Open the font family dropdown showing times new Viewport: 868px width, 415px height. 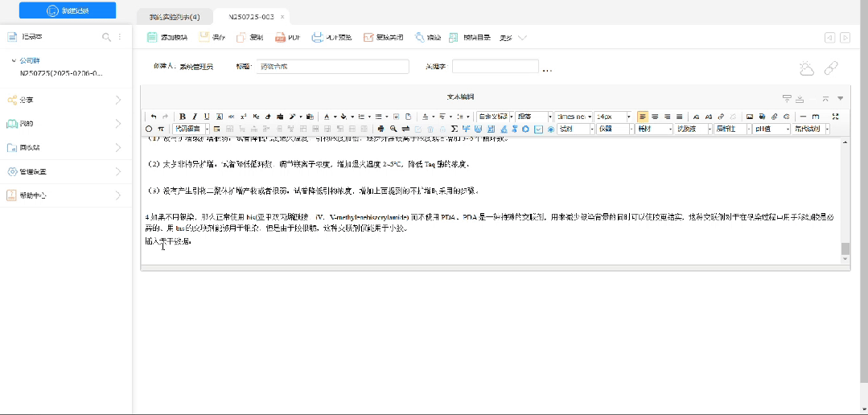pyautogui.click(x=574, y=117)
